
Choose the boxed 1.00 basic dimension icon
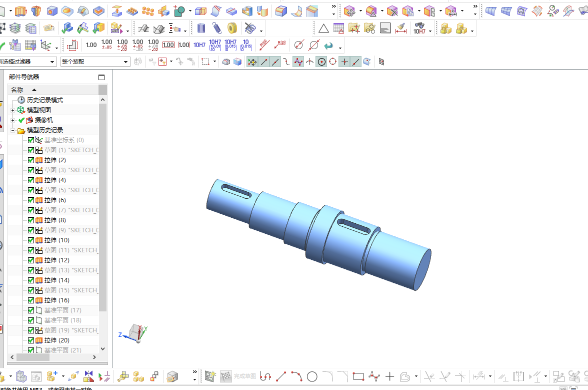(168, 45)
